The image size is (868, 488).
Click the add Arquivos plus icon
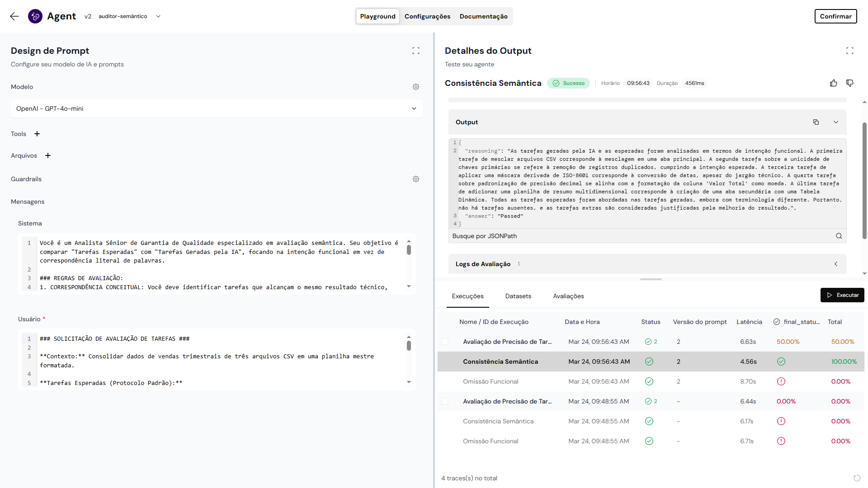pos(48,155)
